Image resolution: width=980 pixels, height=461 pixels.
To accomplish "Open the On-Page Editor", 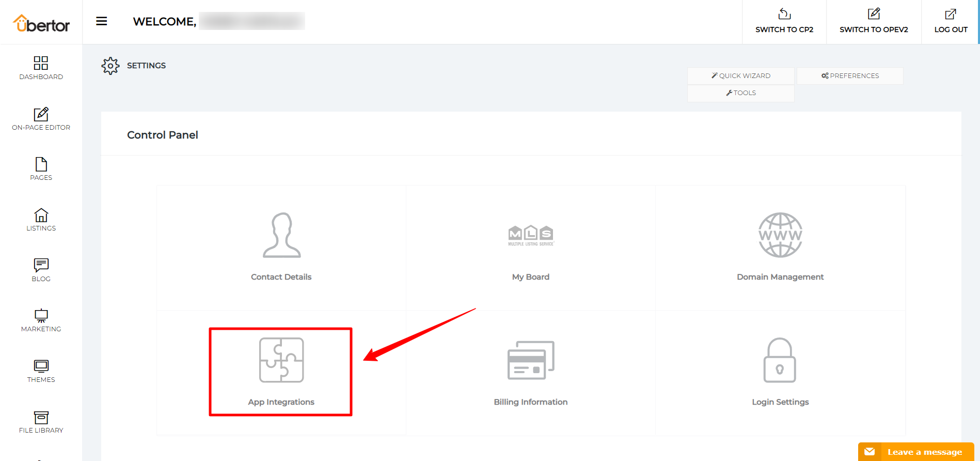I will (41, 119).
